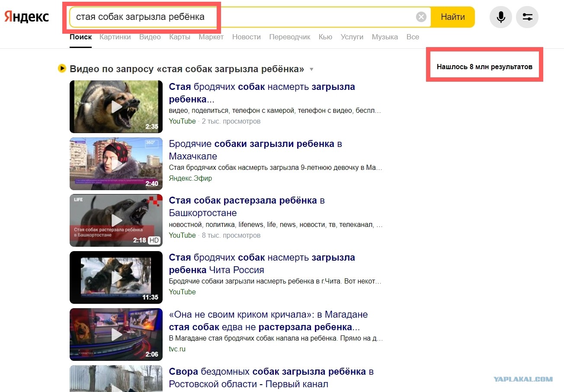Play the 11:35 Чита video thumbnail

click(116, 277)
